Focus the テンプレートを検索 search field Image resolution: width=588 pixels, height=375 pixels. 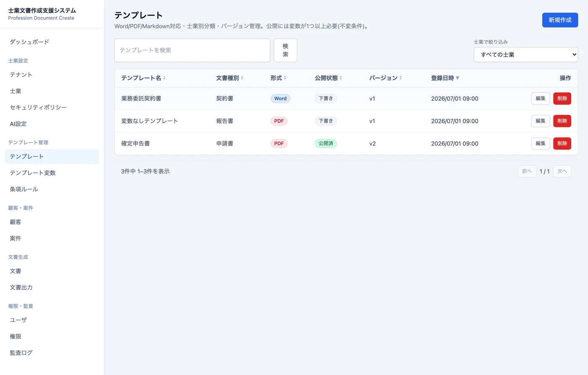192,50
